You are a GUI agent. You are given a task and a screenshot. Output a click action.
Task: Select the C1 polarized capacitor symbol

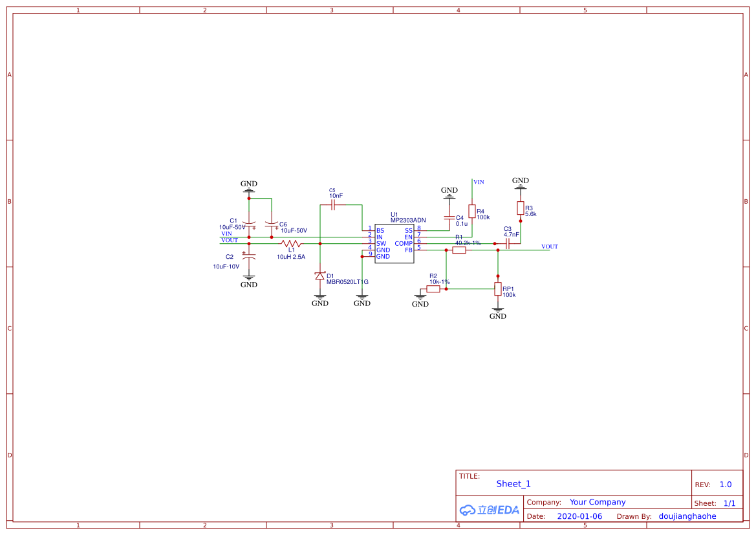[x=249, y=225]
